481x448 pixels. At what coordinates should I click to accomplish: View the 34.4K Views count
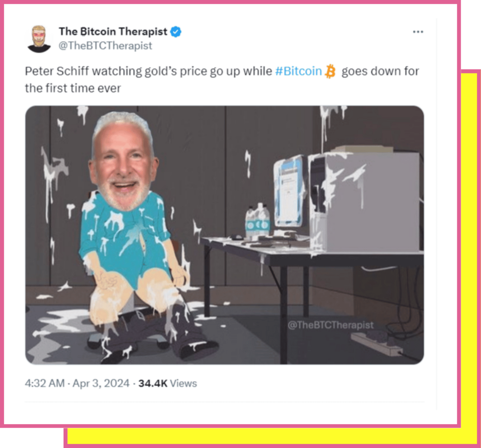coord(168,383)
